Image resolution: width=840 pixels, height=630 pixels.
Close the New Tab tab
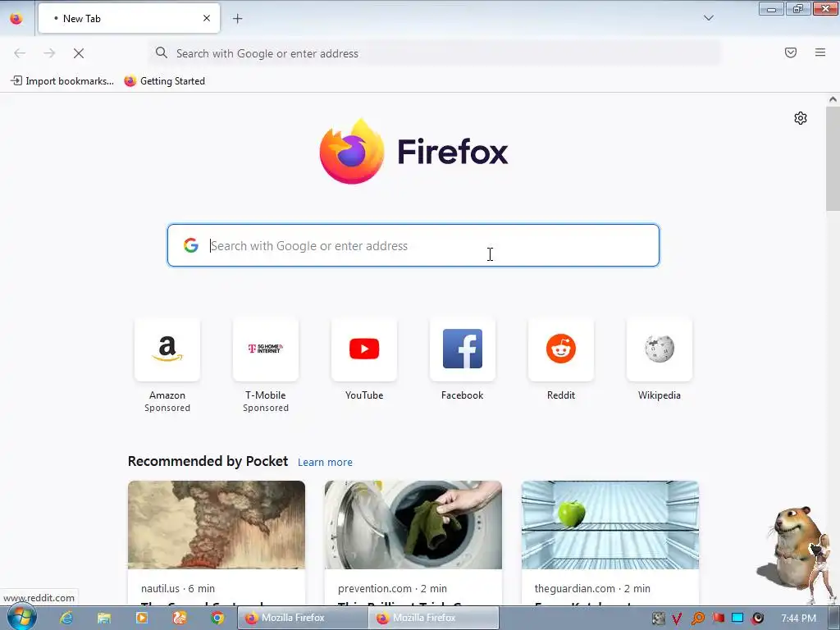coord(206,18)
